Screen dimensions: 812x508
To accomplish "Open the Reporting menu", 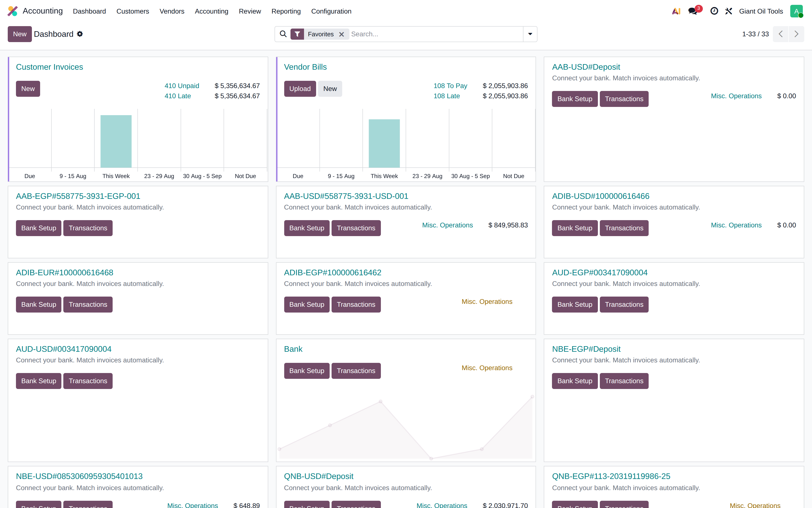I will click(x=286, y=11).
